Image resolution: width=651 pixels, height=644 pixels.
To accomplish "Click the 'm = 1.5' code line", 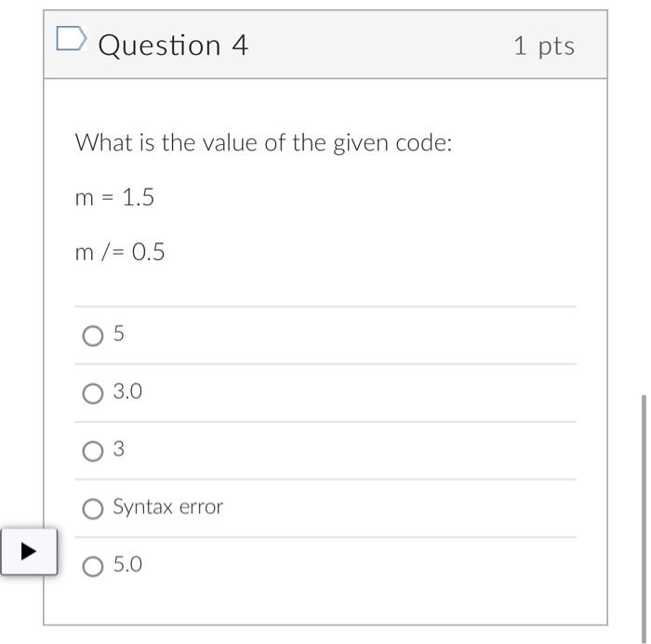I will 114,197.
